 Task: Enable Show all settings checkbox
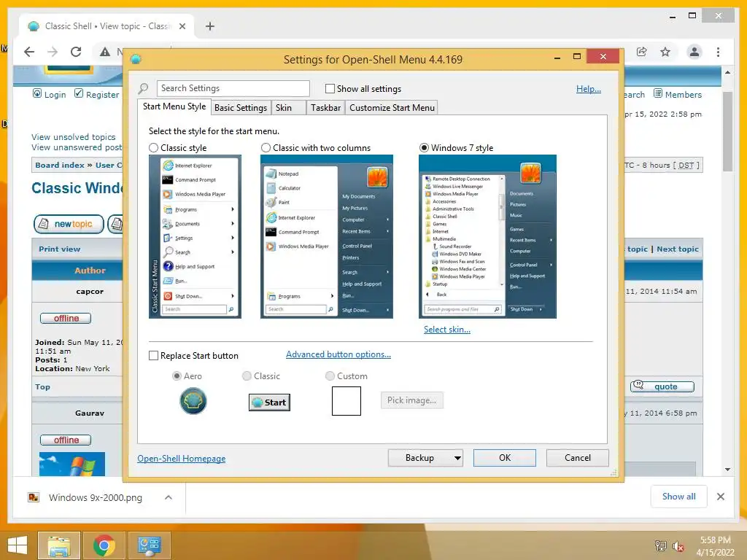[x=330, y=88]
